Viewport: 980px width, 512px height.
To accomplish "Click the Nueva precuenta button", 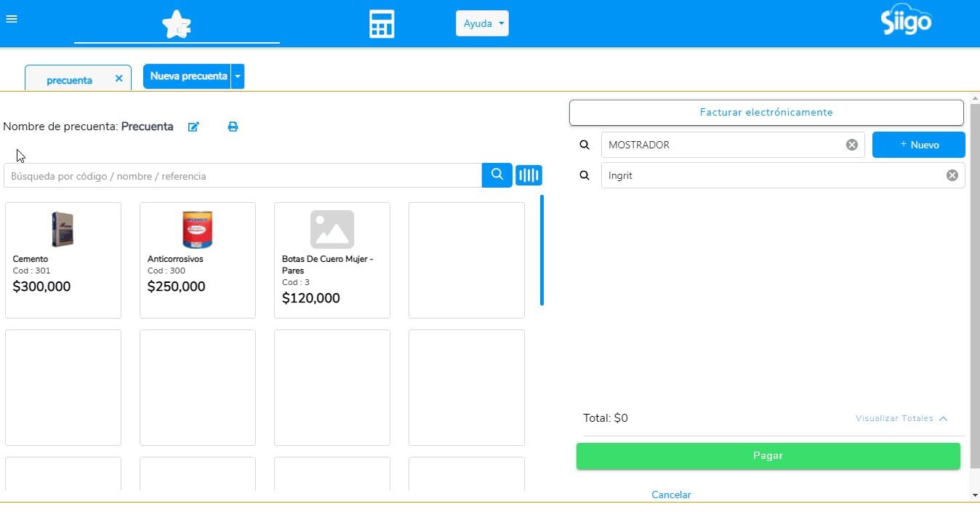I will click(x=188, y=76).
